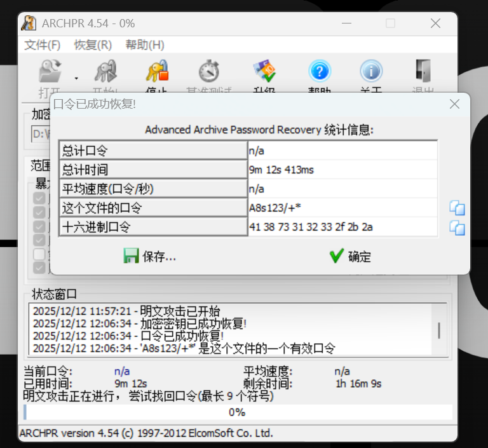
Task: Toggle the last brute-force range checkbox
Action: [x=39, y=268]
